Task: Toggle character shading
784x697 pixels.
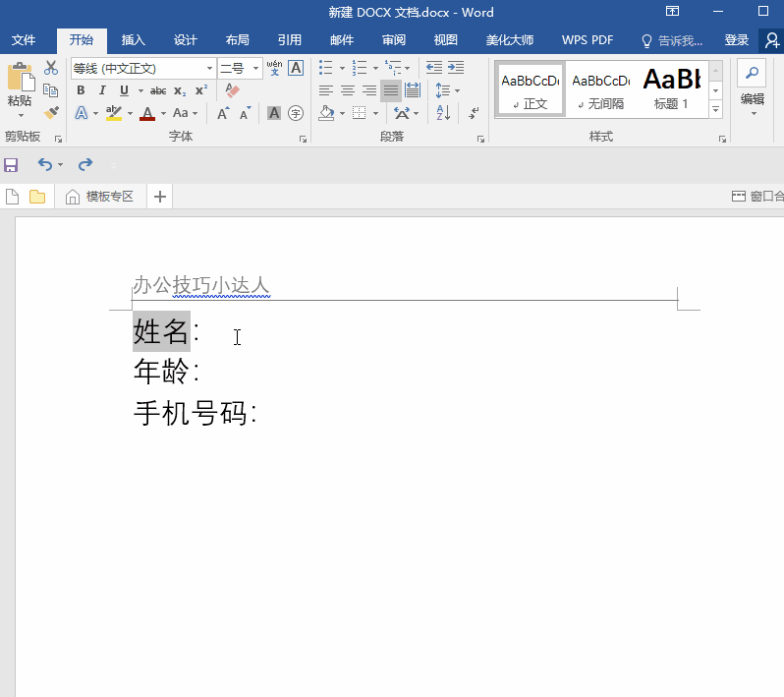Action: tap(274, 113)
